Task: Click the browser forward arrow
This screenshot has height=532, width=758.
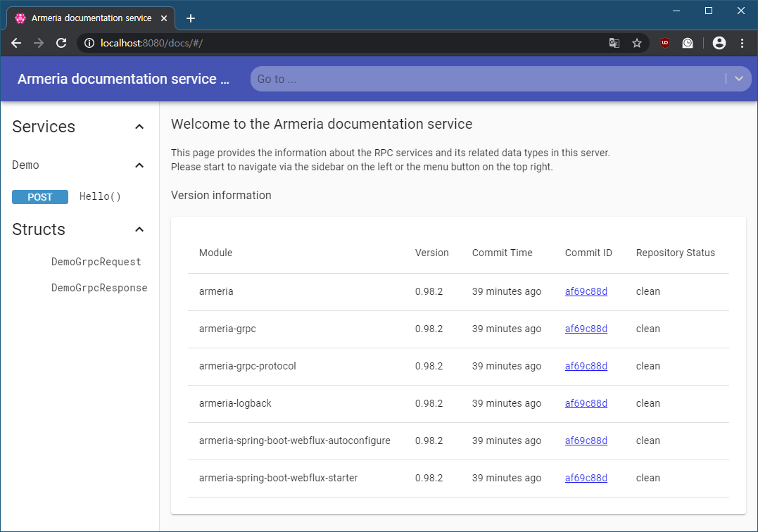Action: pos(39,43)
